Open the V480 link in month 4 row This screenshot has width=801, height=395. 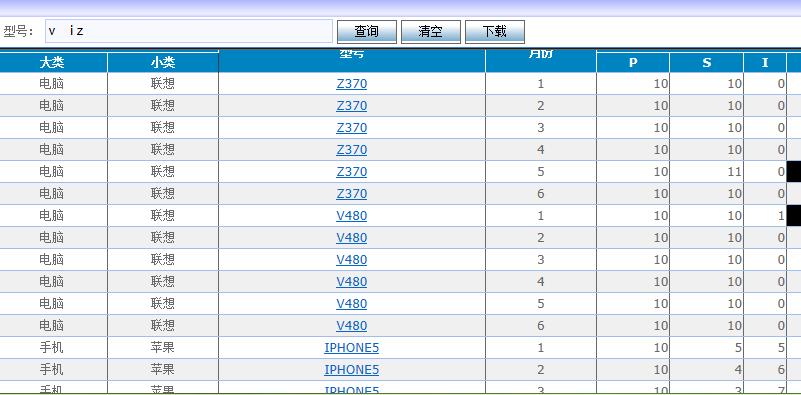pos(351,282)
